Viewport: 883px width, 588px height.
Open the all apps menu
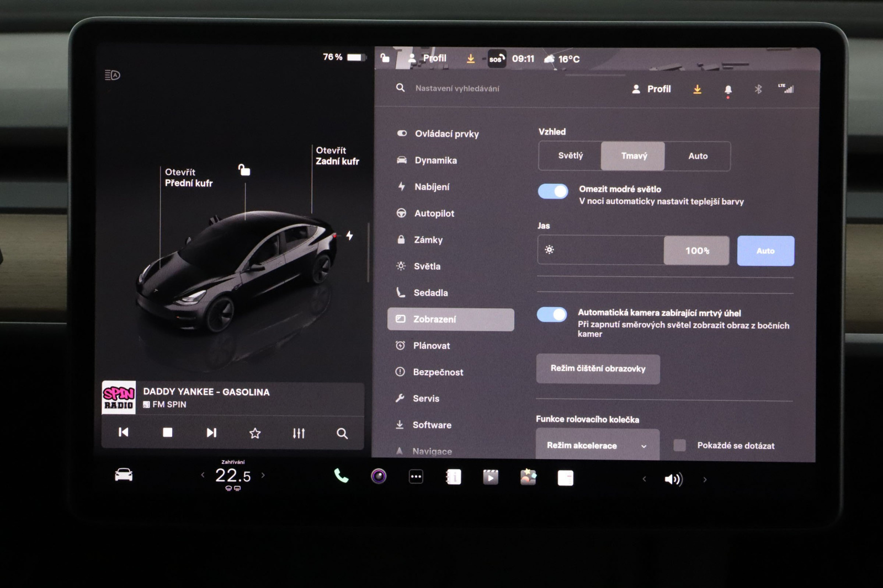(x=416, y=477)
